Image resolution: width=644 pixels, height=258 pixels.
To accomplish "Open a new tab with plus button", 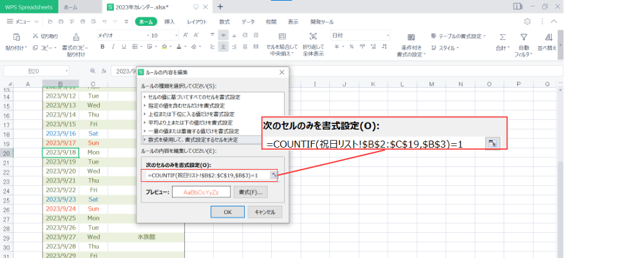I will click(x=220, y=6).
